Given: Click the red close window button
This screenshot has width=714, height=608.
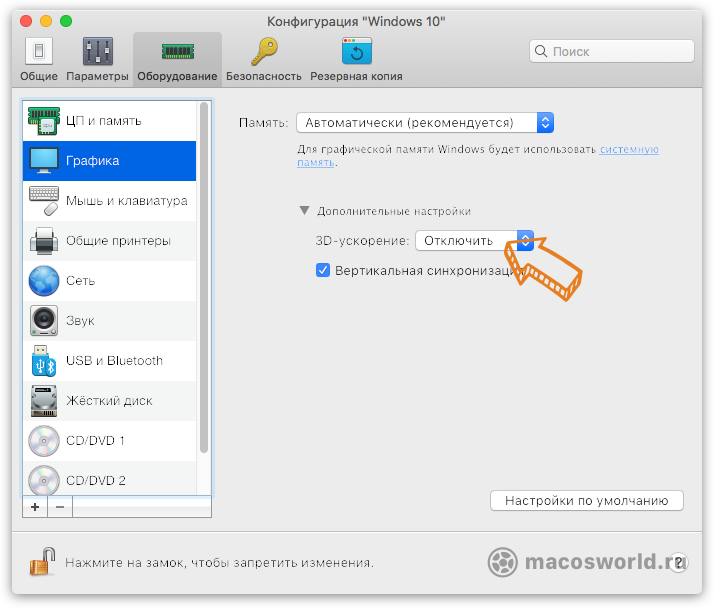Looking at the screenshot, I should [x=26, y=21].
